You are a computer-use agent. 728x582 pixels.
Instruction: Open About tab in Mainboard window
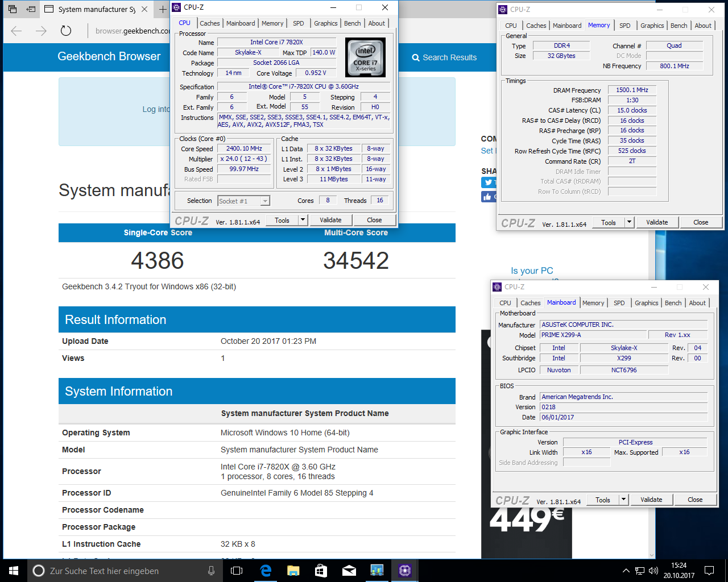697,303
